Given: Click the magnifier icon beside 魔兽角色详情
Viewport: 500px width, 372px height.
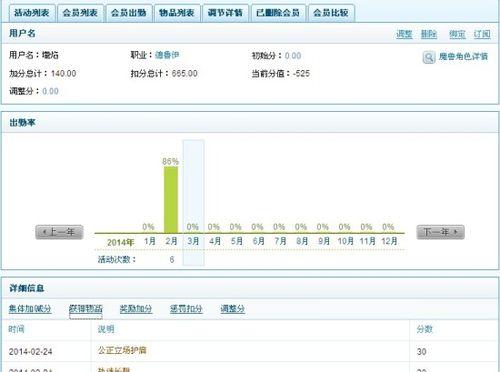Looking at the screenshot, I should point(429,57).
